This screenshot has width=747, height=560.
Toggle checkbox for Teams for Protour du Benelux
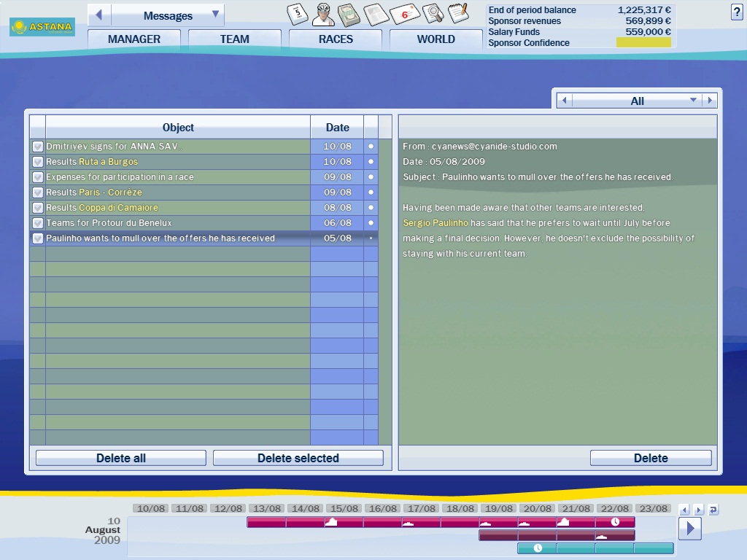click(38, 223)
